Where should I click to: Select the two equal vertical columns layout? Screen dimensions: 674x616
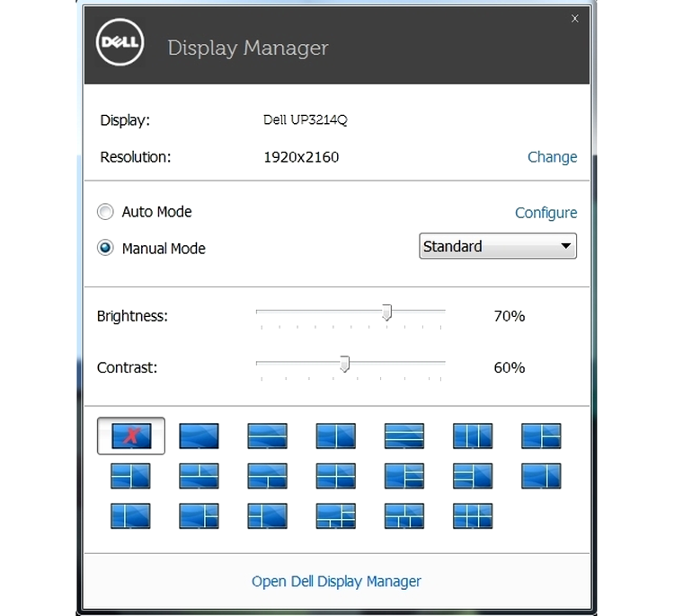coord(336,436)
